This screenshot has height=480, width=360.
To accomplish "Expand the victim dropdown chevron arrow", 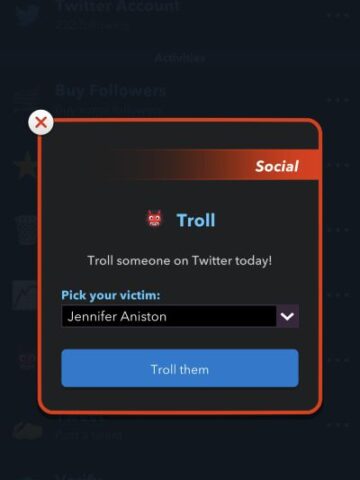I will coord(287,316).
